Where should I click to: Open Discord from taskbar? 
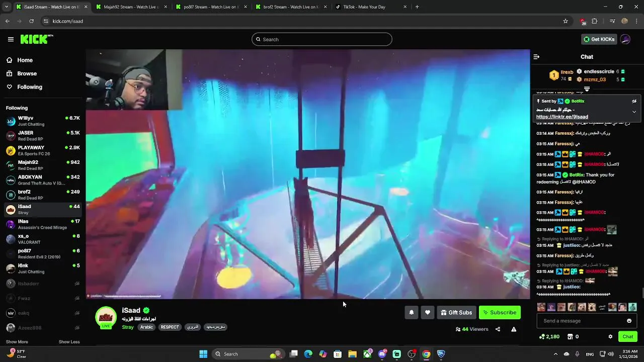(x=382, y=354)
